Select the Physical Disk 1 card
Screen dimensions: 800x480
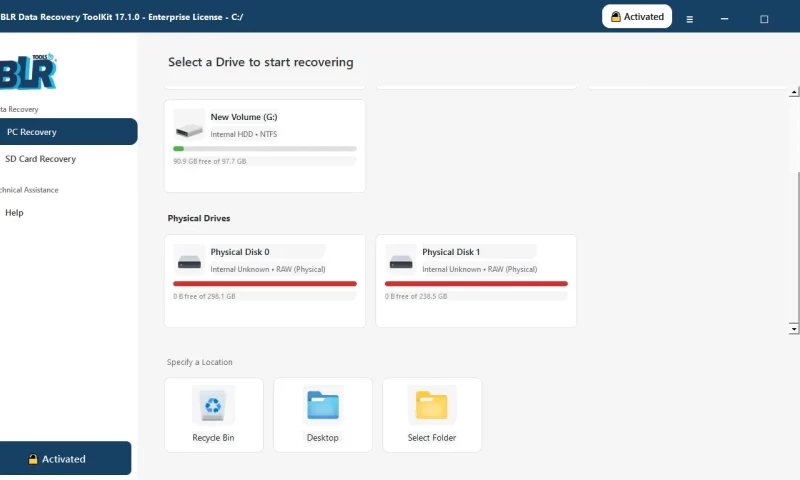476,281
